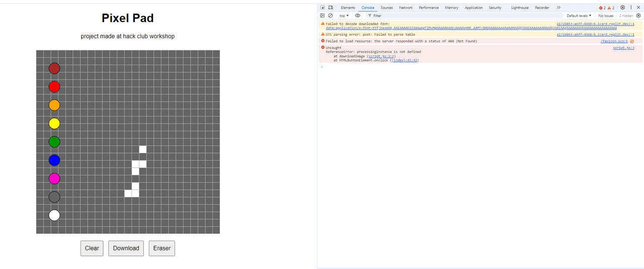Click the Clear button below canvas
The height and width of the screenshot is (269, 644).
[92, 248]
